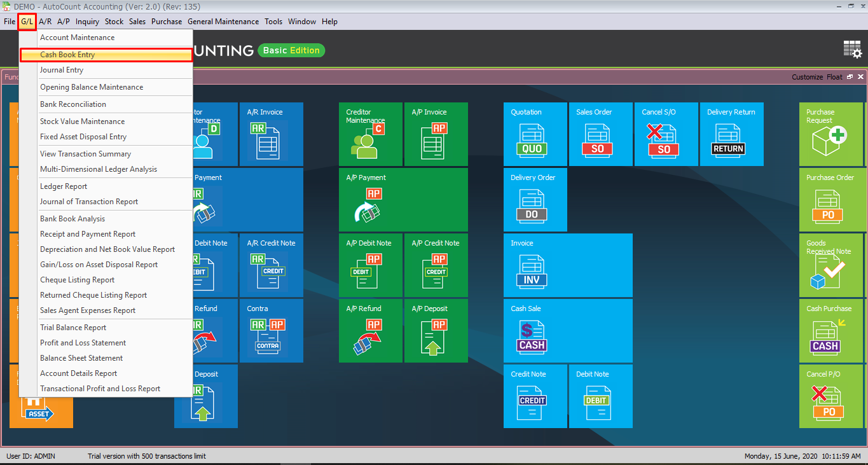This screenshot has height=465, width=868.
Task: Open the Cash Sale tile
Action: (x=568, y=331)
